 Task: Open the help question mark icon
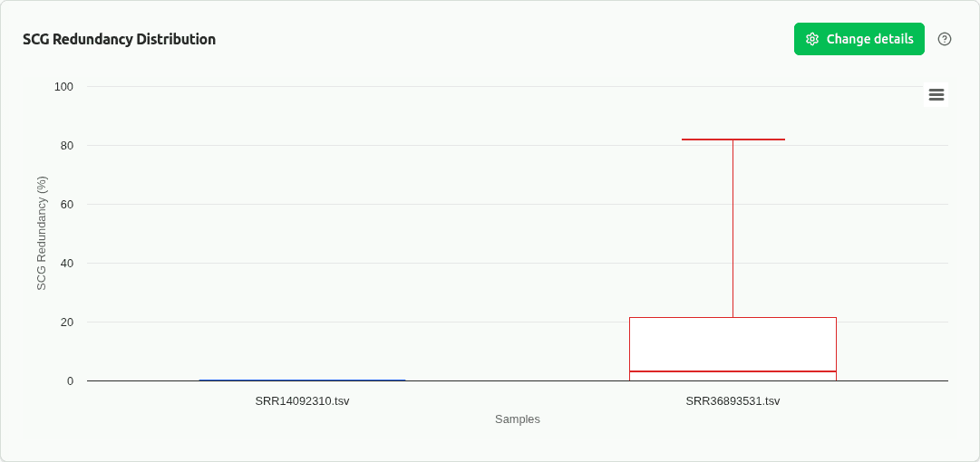click(x=945, y=39)
